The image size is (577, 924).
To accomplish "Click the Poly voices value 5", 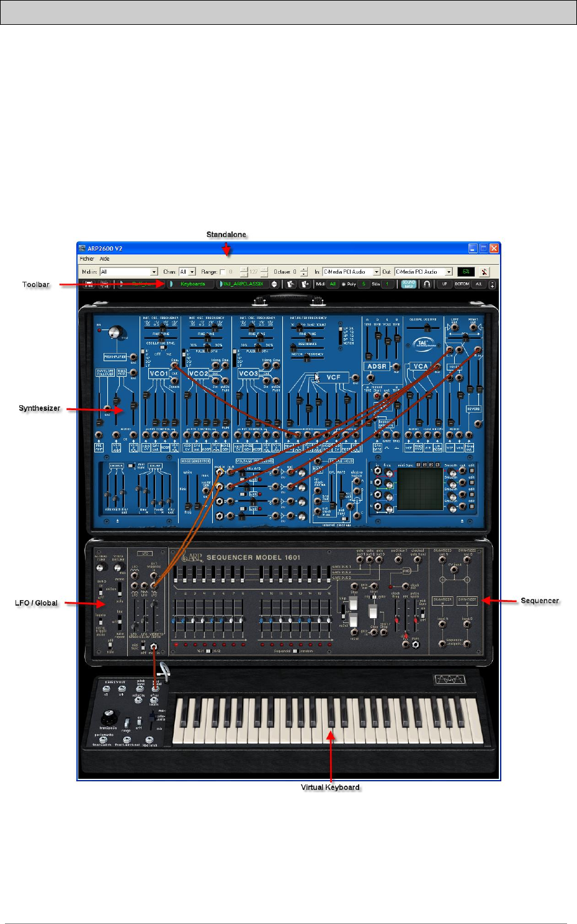I will click(364, 284).
